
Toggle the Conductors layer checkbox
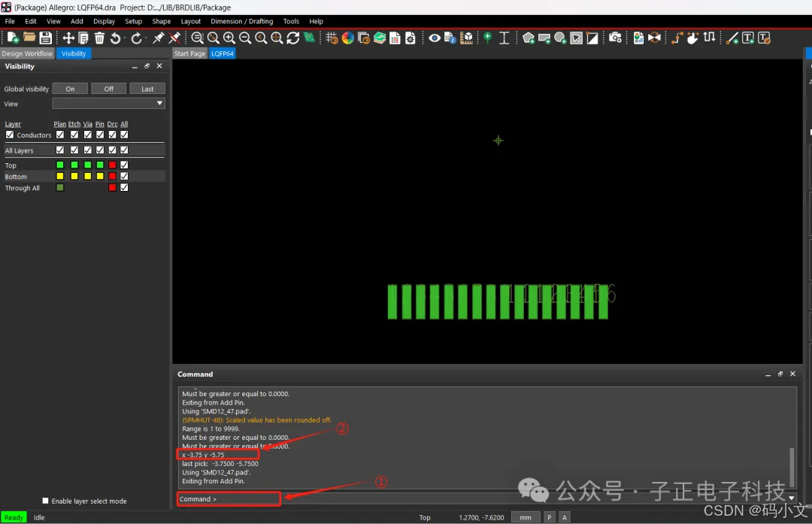9,135
